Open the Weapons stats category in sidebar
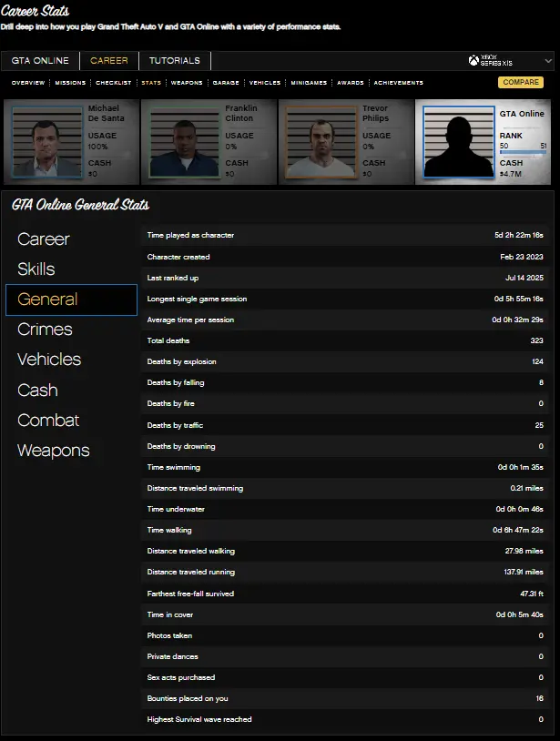560x741 pixels. coord(54,451)
